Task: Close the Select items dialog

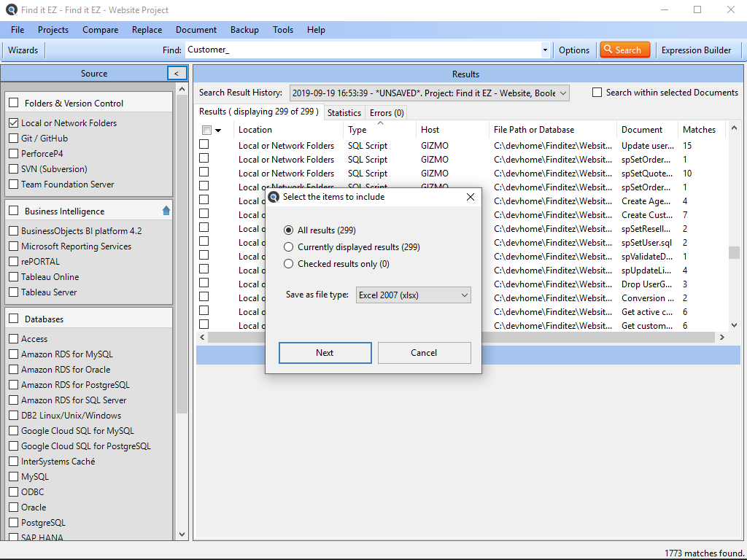Action: point(471,197)
